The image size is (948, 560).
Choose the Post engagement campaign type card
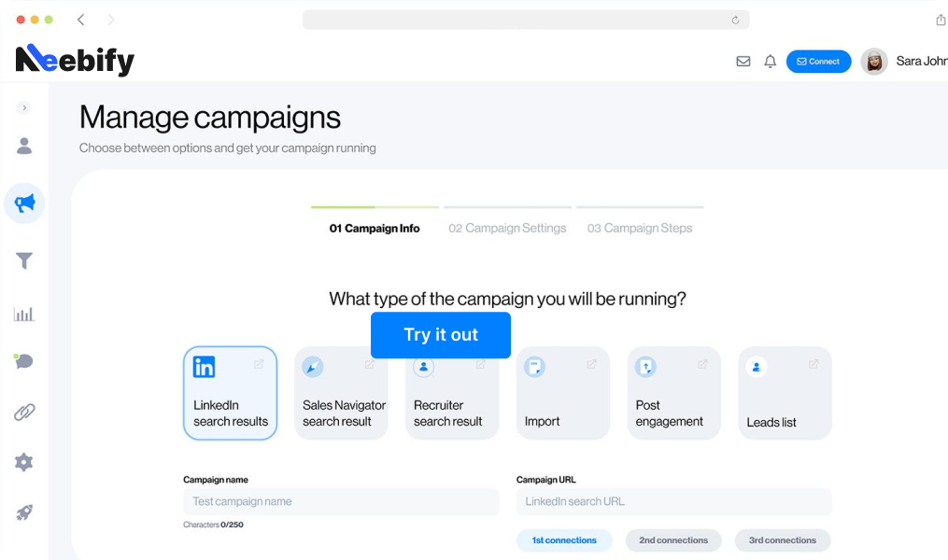point(673,393)
